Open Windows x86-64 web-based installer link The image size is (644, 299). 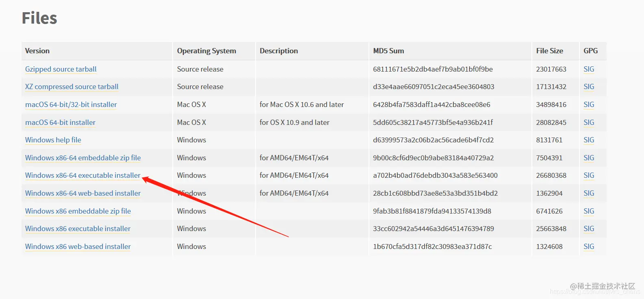(x=83, y=193)
